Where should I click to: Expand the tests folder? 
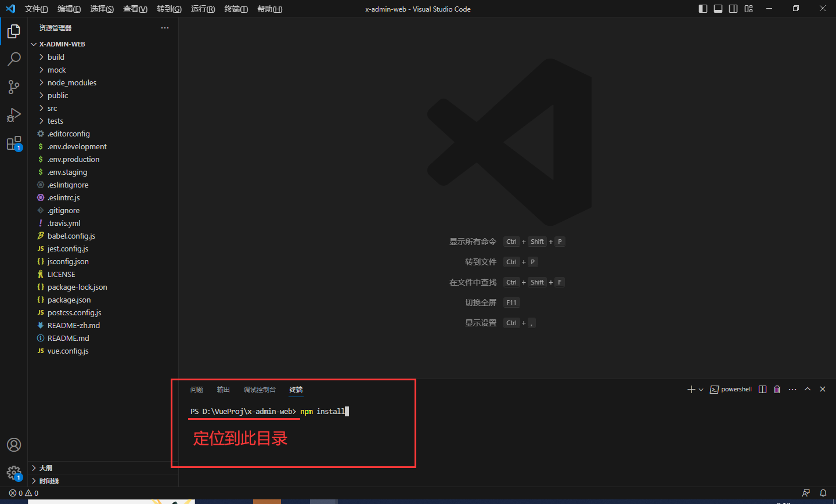click(103, 121)
